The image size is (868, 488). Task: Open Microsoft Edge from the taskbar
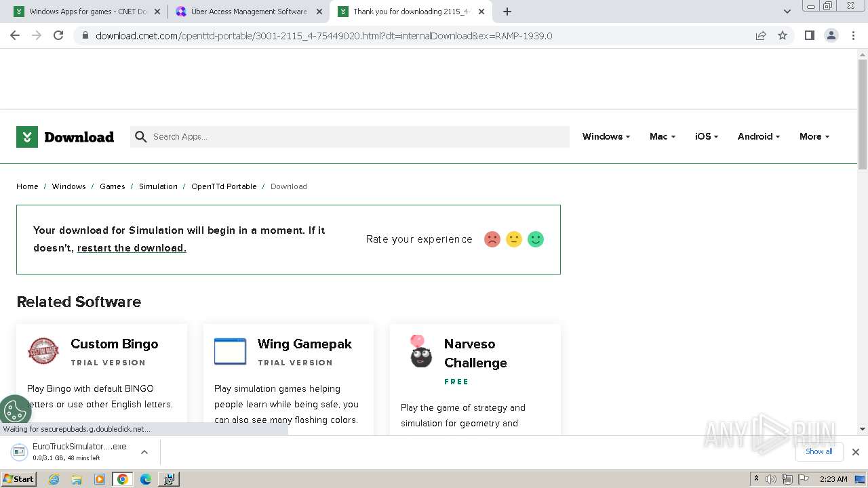(146, 479)
